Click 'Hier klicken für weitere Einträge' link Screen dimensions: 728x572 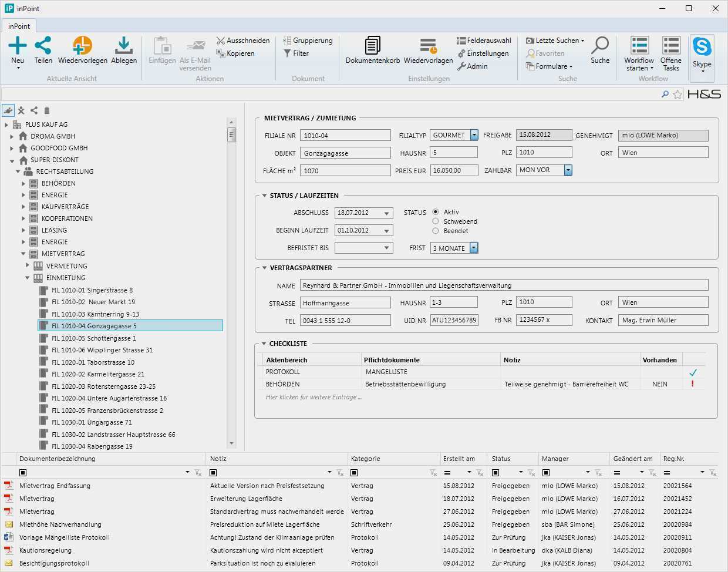click(x=314, y=397)
